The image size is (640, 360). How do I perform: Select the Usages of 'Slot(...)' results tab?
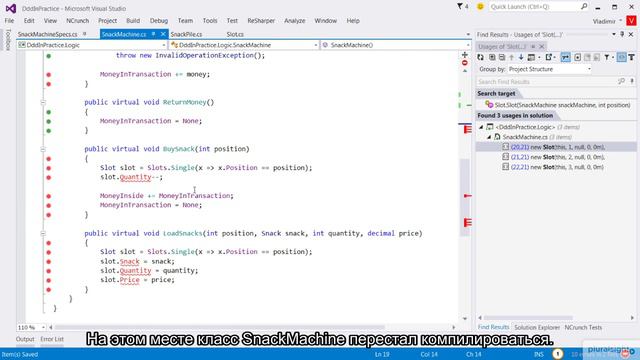[x=502, y=47]
